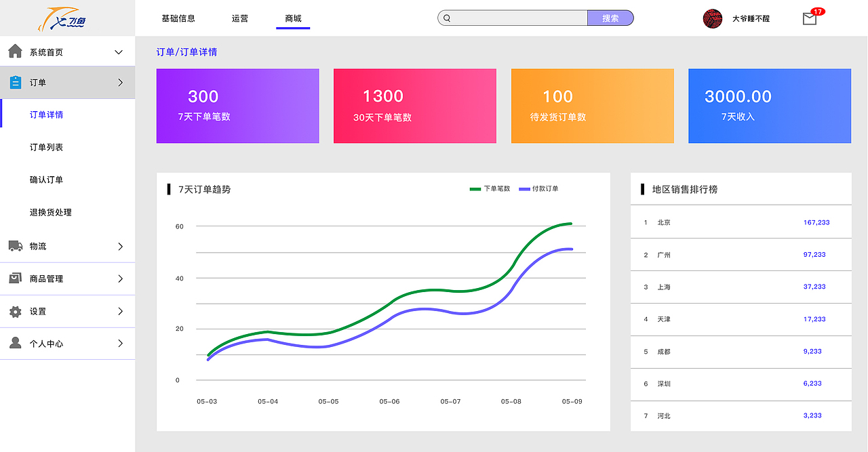Image resolution: width=868 pixels, height=452 pixels.
Task: Expand the 物流 submenu arrow
Action: tap(119, 246)
